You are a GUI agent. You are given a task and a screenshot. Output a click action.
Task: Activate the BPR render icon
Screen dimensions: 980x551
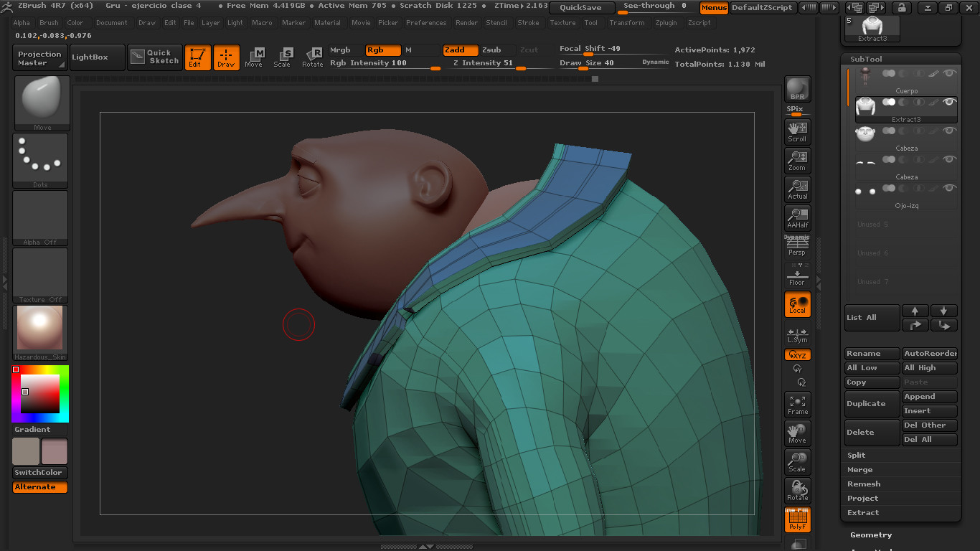coord(797,88)
